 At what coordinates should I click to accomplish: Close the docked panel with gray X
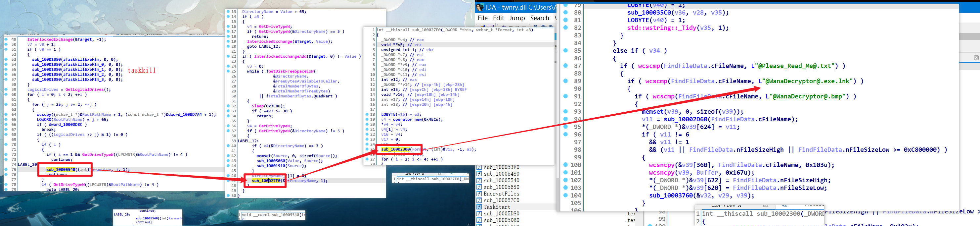(x=976, y=58)
